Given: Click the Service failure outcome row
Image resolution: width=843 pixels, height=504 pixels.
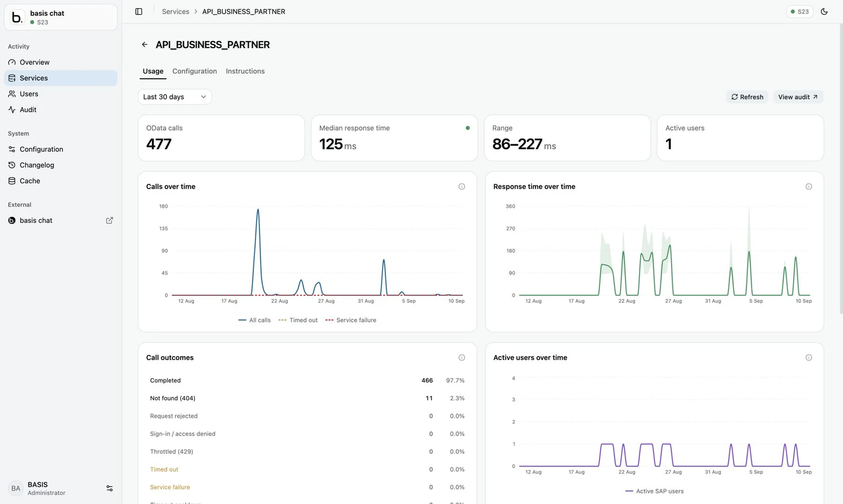Looking at the screenshot, I should [x=307, y=487].
